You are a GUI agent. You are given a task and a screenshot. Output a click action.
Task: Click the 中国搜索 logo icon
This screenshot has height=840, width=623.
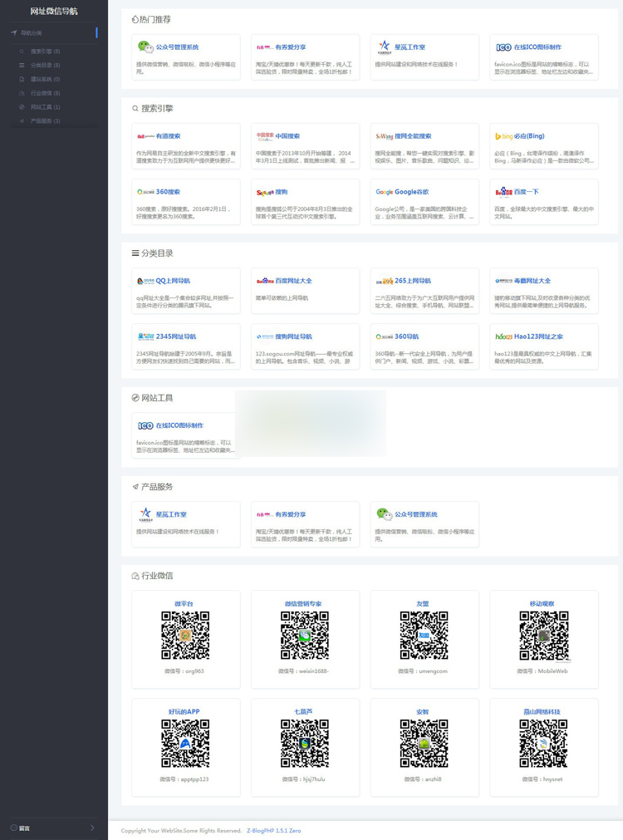tap(265, 136)
